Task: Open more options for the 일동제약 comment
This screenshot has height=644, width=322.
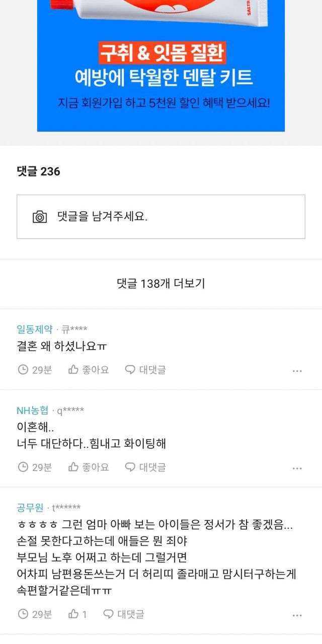Action: 297,371
